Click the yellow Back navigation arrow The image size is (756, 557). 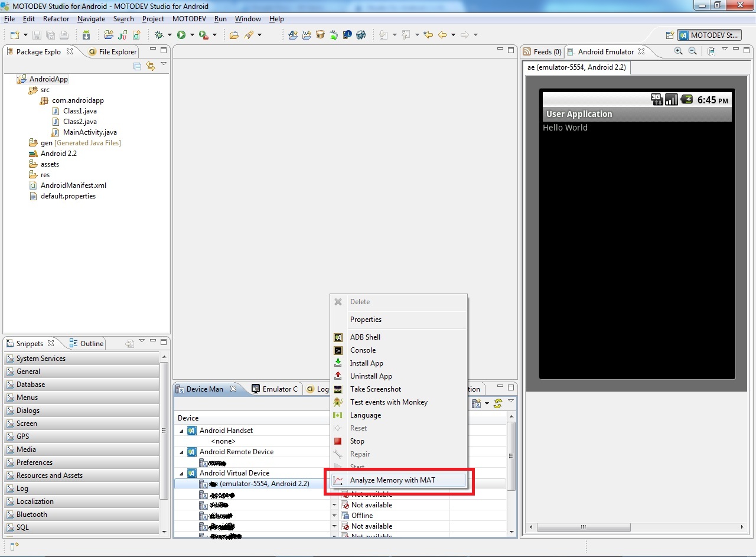pyautogui.click(x=442, y=35)
